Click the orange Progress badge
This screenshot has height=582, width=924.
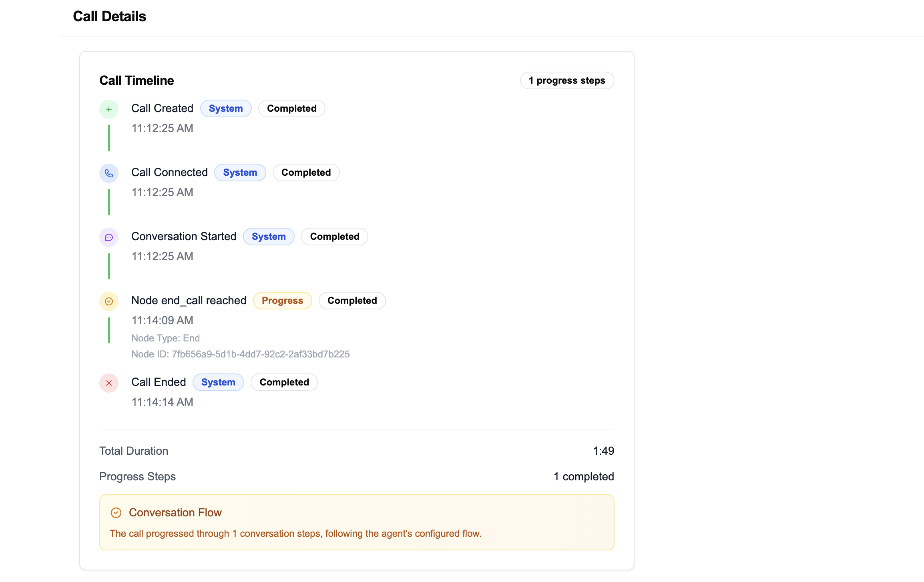282,301
